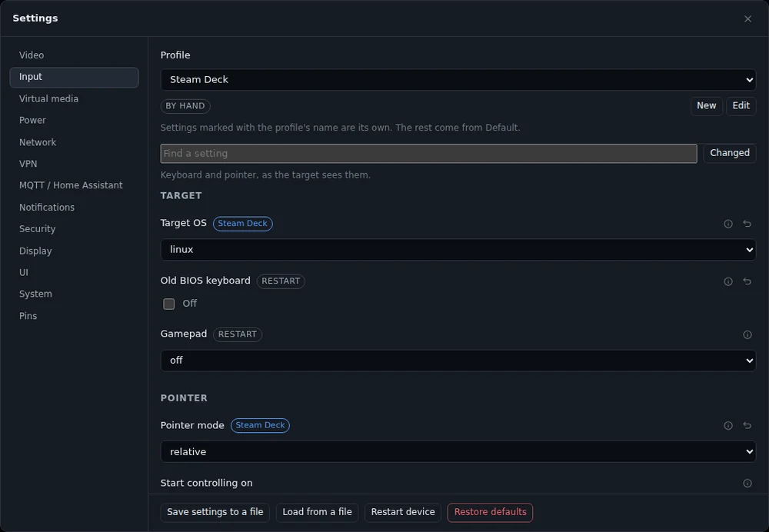769x532 pixels.
Task: Open the Pointer mode dropdown
Action: pos(458,451)
